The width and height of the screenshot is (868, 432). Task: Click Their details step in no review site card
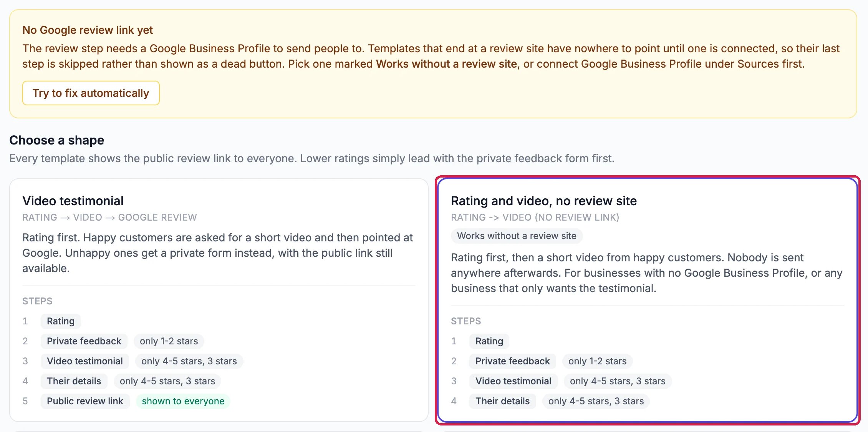click(x=503, y=401)
